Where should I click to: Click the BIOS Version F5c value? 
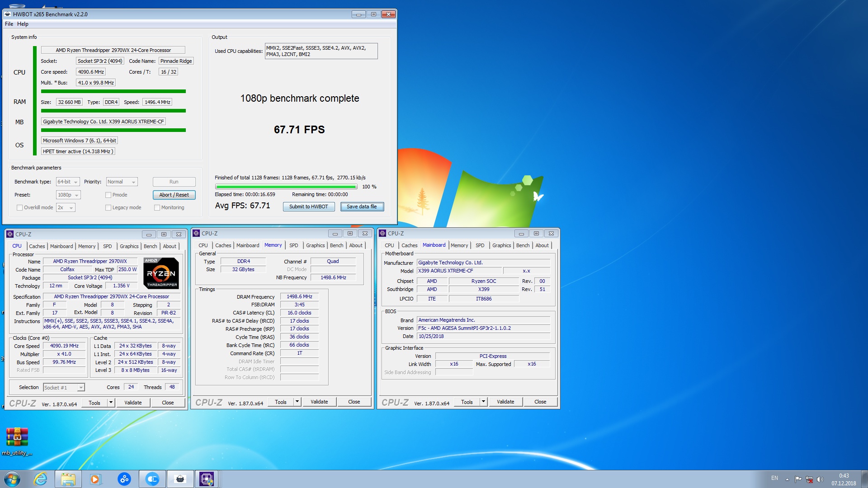pyautogui.click(x=483, y=328)
